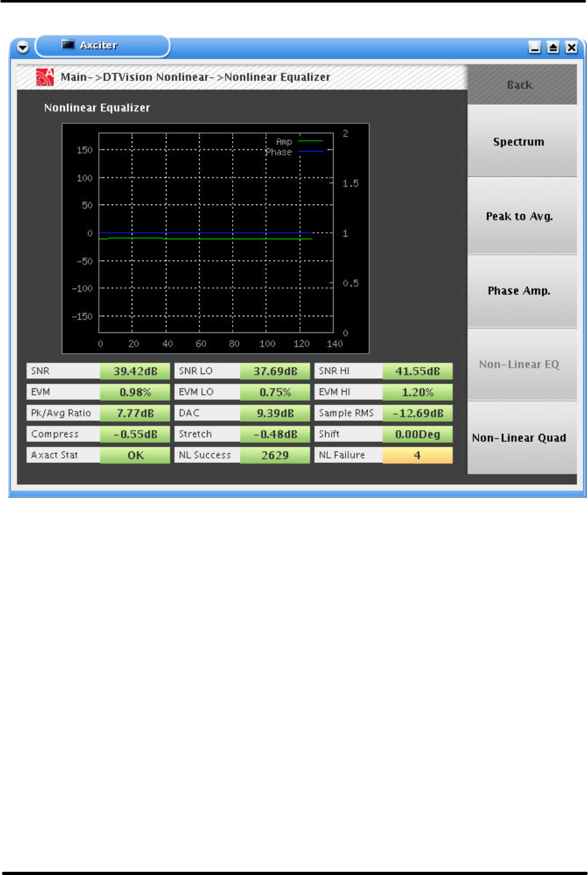Close the Axciter window
Viewport: 588px width, 875px height.
click(x=571, y=48)
